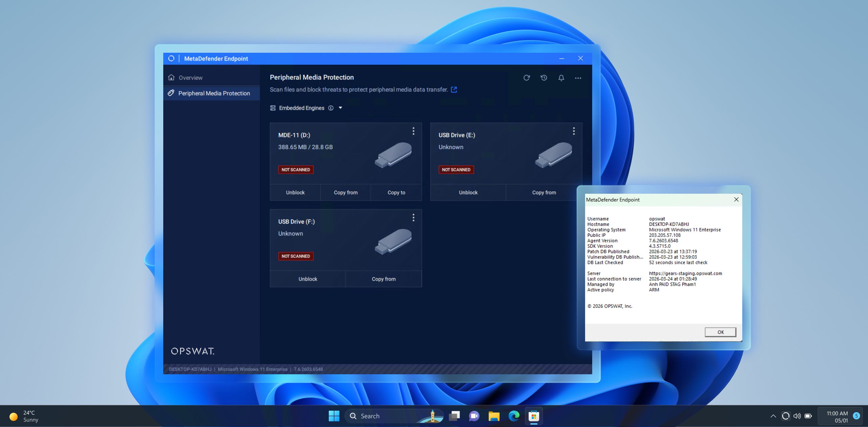Viewport: 868px width, 427px height.
Task: Open the notifications bell icon
Action: click(x=561, y=78)
